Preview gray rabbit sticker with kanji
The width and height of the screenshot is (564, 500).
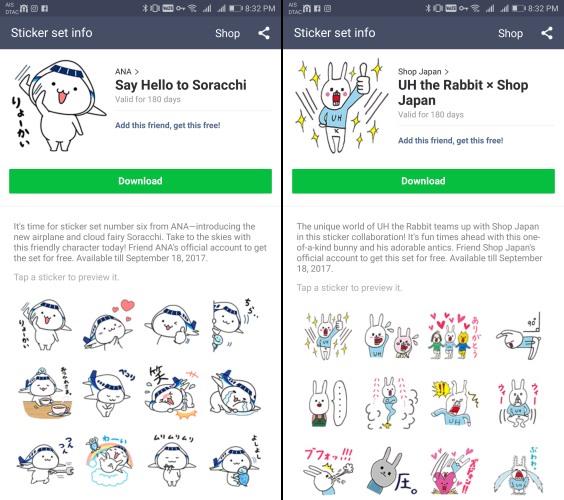[391, 471]
